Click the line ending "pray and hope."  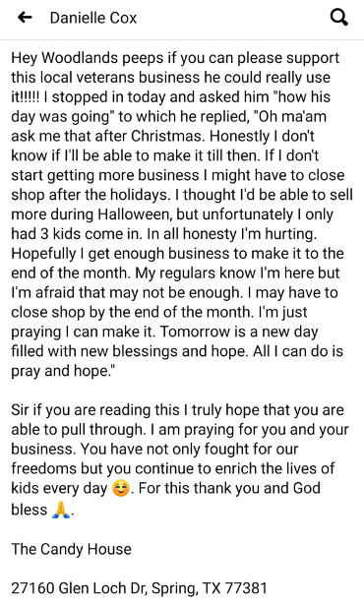coord(64,371)
